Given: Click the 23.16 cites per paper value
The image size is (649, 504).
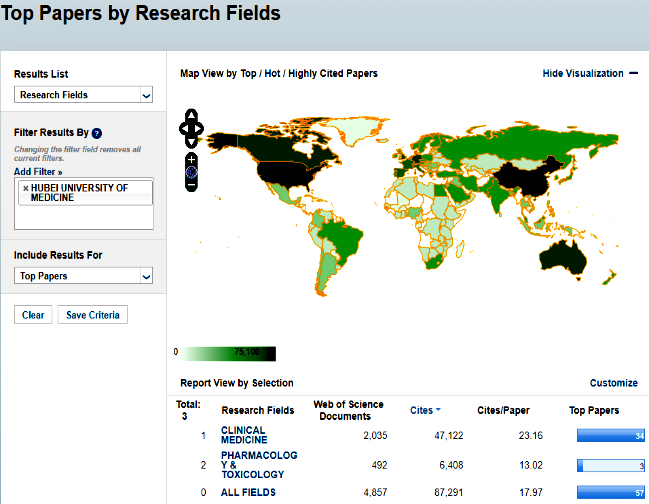Looking at the screenshot, I should [x=531, y=435].
